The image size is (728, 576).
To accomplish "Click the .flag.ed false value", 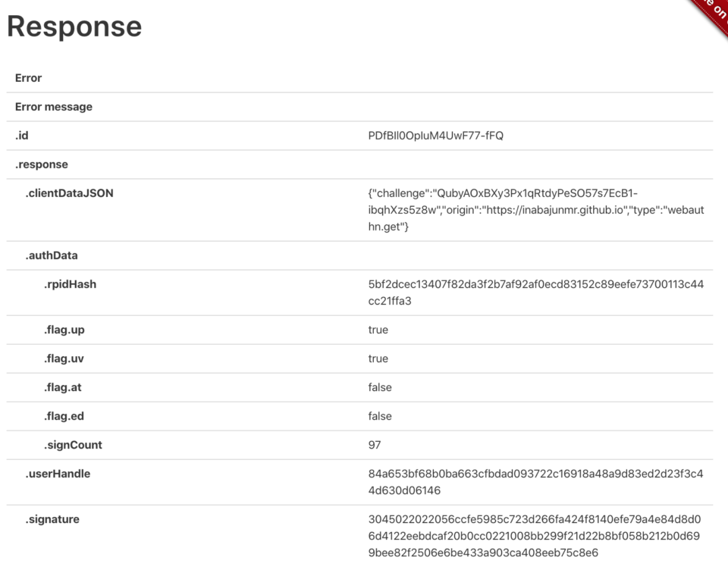I will (380, 416).
